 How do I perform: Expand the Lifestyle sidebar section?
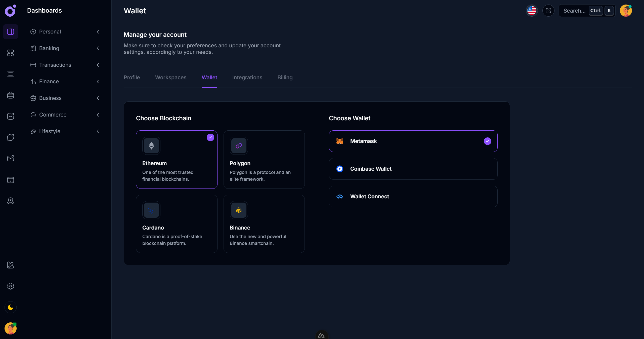[x=98, y=131]
